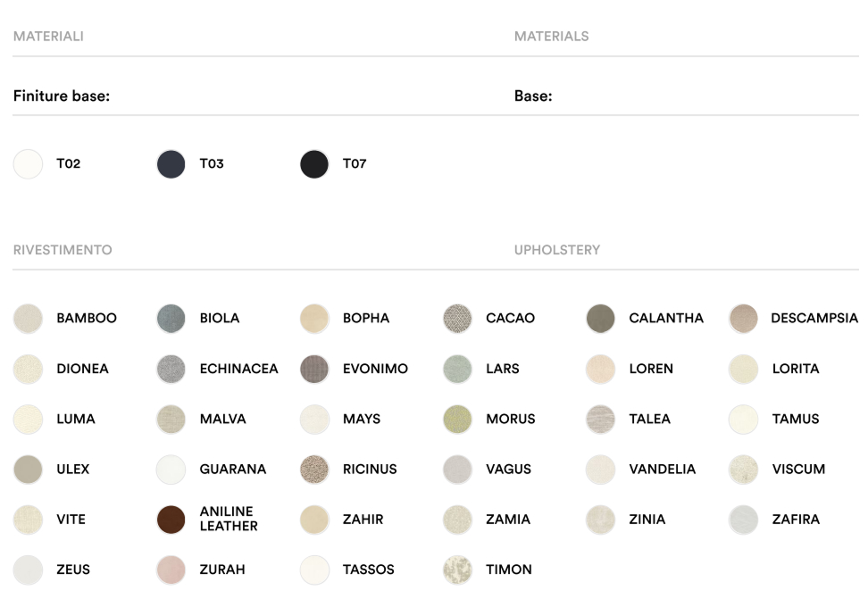
Task: Select the T02 white base finish swatch
Action: point(29,164)
